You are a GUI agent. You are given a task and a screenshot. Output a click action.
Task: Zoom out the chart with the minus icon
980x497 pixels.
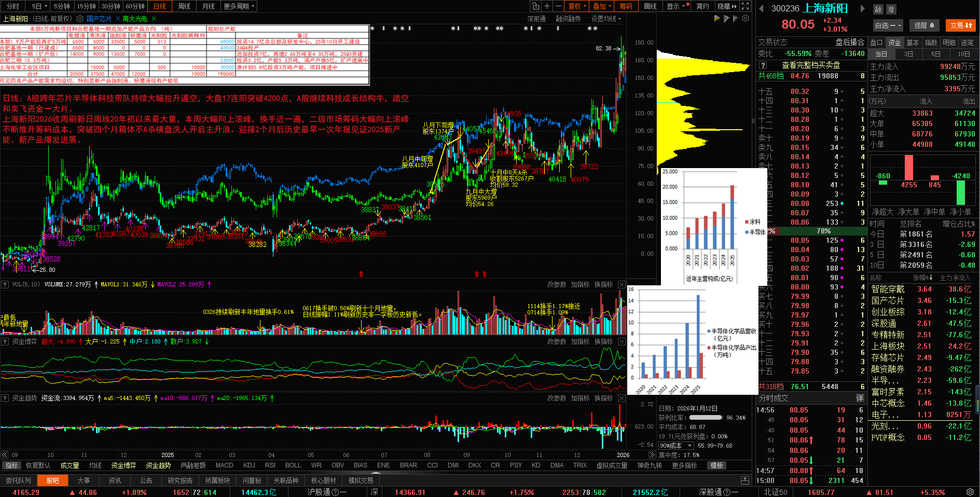click(558, 6)
